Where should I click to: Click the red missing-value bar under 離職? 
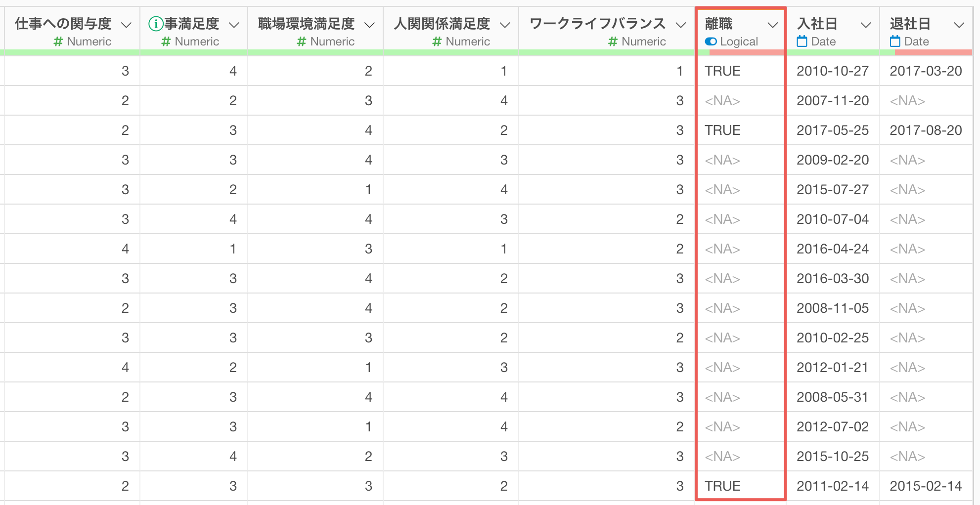pos(746,52)
